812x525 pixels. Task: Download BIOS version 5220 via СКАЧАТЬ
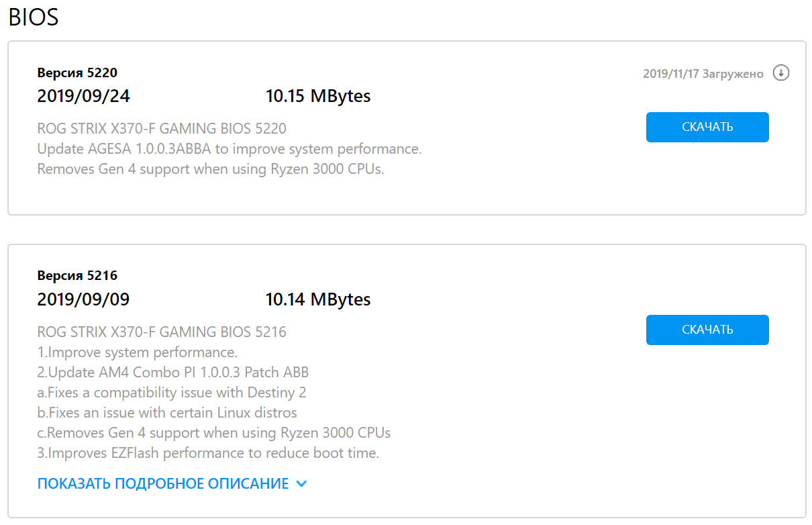coord(707,127)
